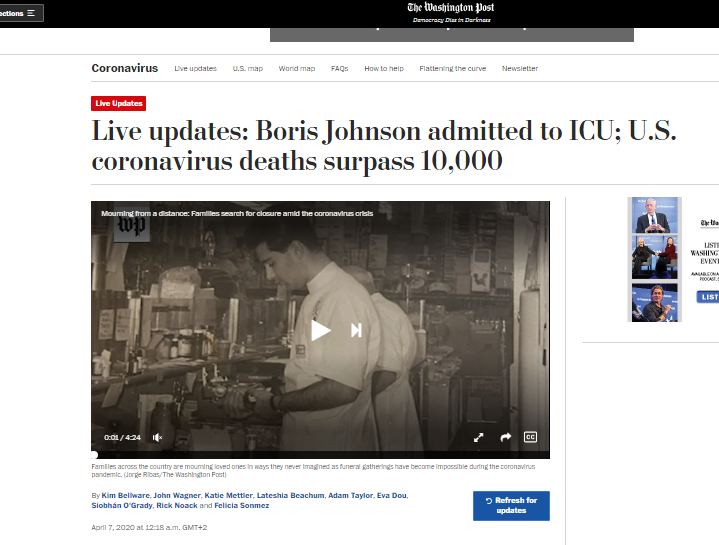Click the wp watermark in video
The width and height of the screenshot is (719, 545).
click(132, 227)
